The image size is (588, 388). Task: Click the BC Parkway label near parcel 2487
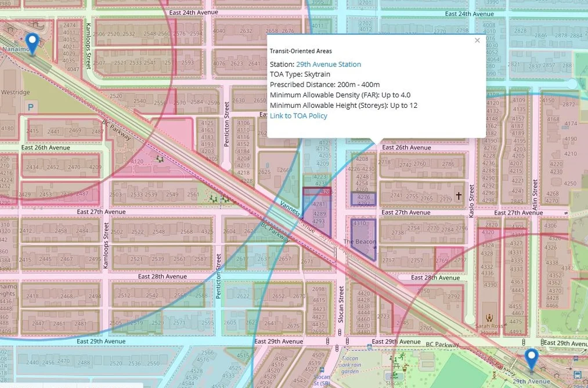[x=117, y=130]
